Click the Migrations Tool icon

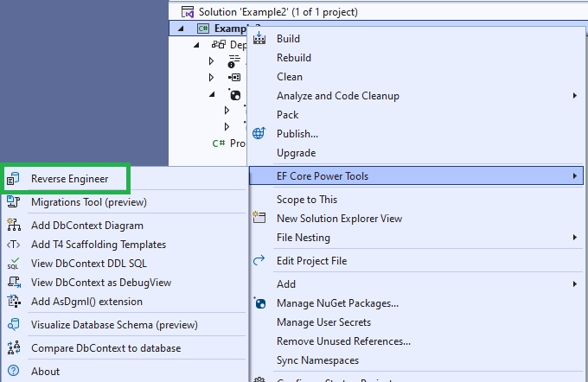13,202
